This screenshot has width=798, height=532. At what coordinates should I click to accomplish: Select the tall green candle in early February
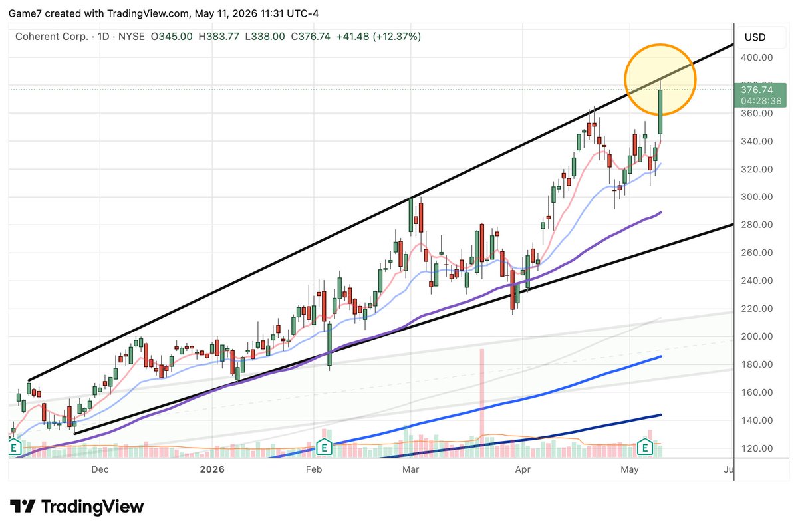coord(330,343)
